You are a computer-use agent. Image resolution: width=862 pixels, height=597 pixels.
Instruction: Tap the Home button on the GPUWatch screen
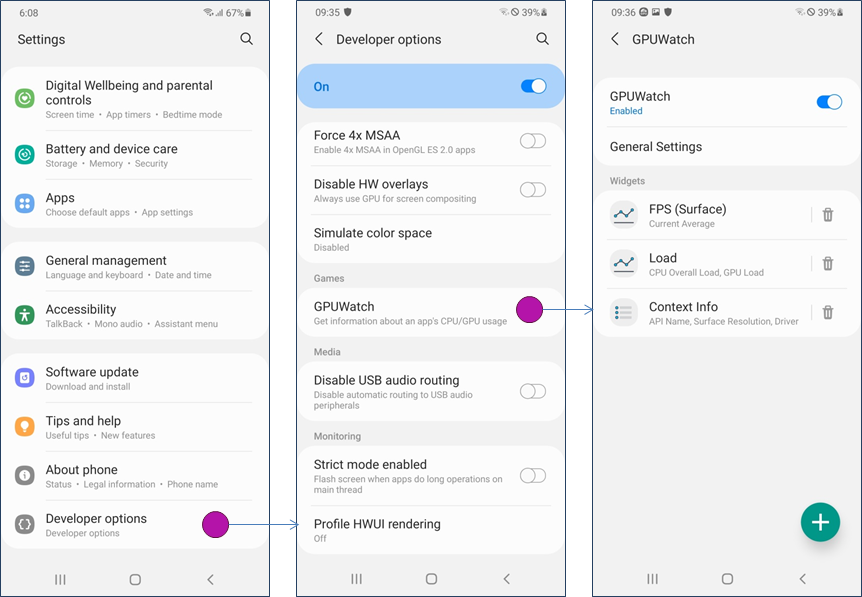point(727,579)
